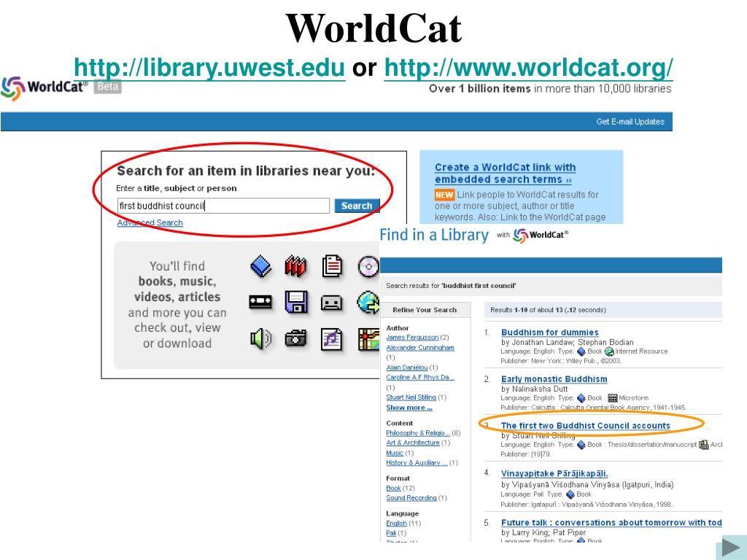Image resolution: width=747 pixels, height=560 pixels.
Task: Filter format by Sound Recording
Action: tap(411, 498)
